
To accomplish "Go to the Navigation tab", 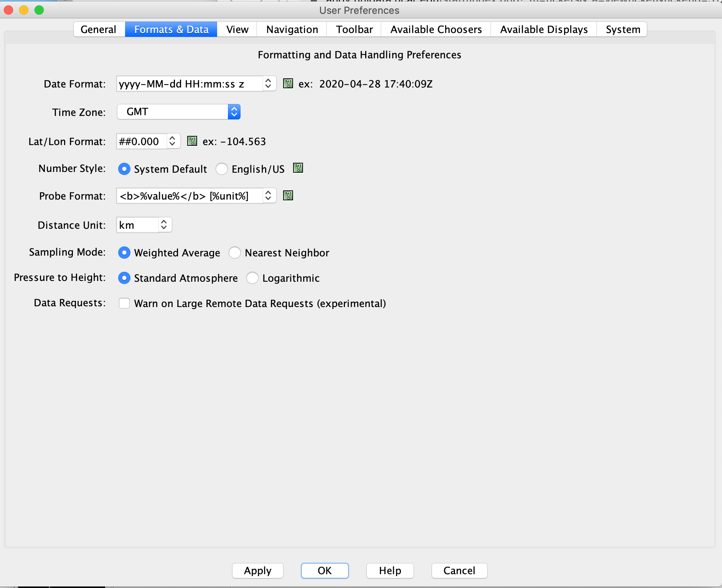I will click(x=292, y=30).
